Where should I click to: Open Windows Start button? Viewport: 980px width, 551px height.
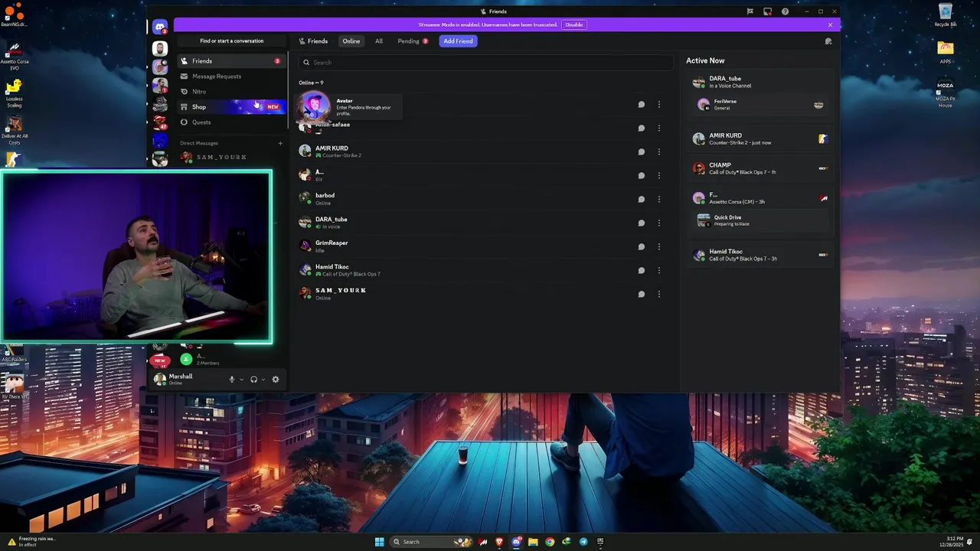coord(379,542)
